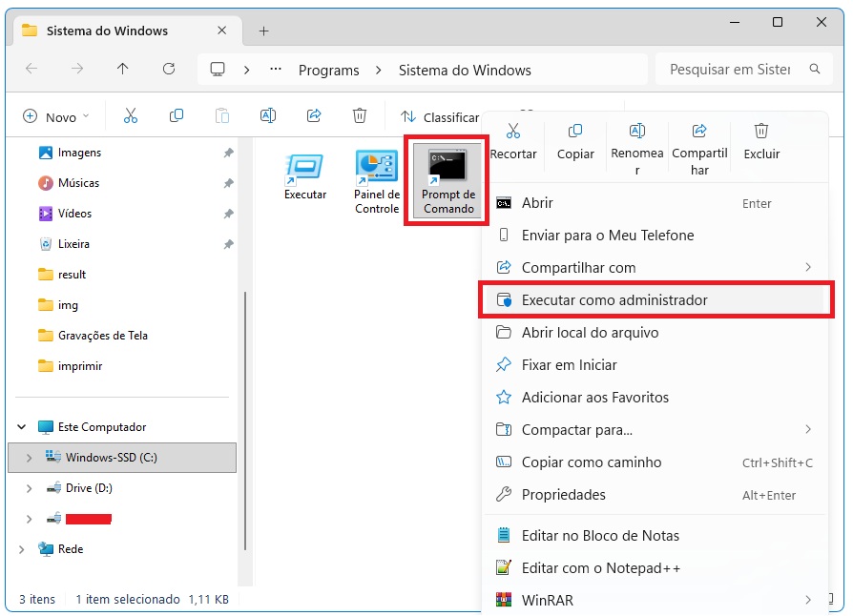Open the result folder in sidebar
Viewport: 853px width, 616px height.
pyautogui.click(x=72, y=275)
